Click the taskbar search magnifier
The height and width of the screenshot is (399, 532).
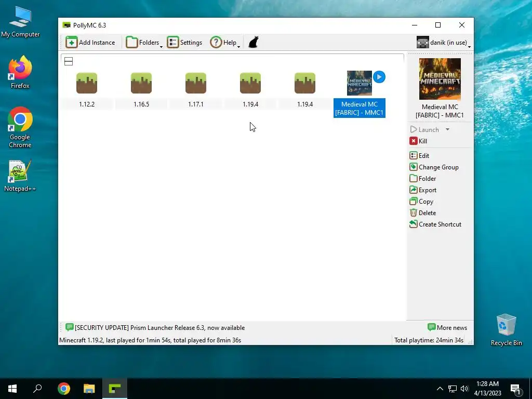click(37, 389)
